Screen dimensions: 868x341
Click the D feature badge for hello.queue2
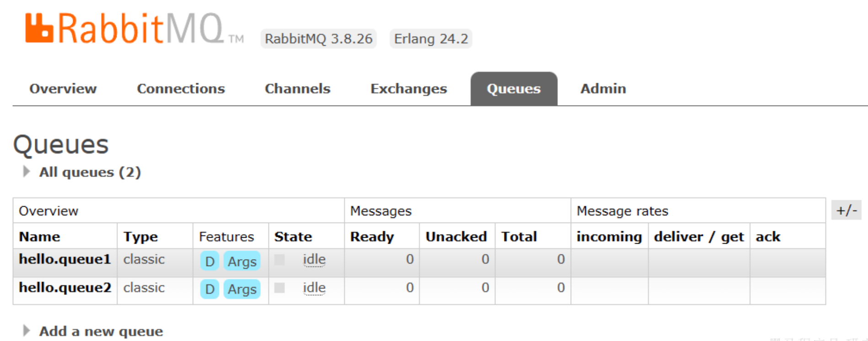[209, 289]
